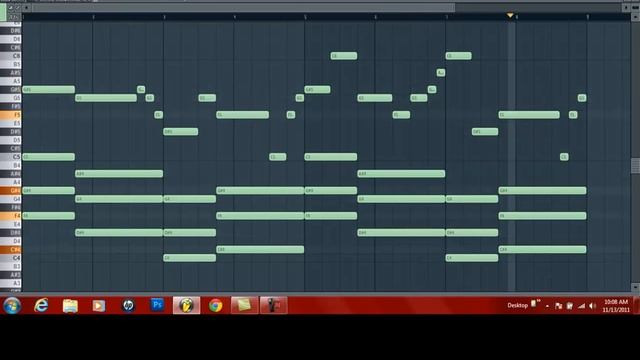Click the Windows Start orb
This screenshot has width=640, height=360.
click(x=12, y=305)
